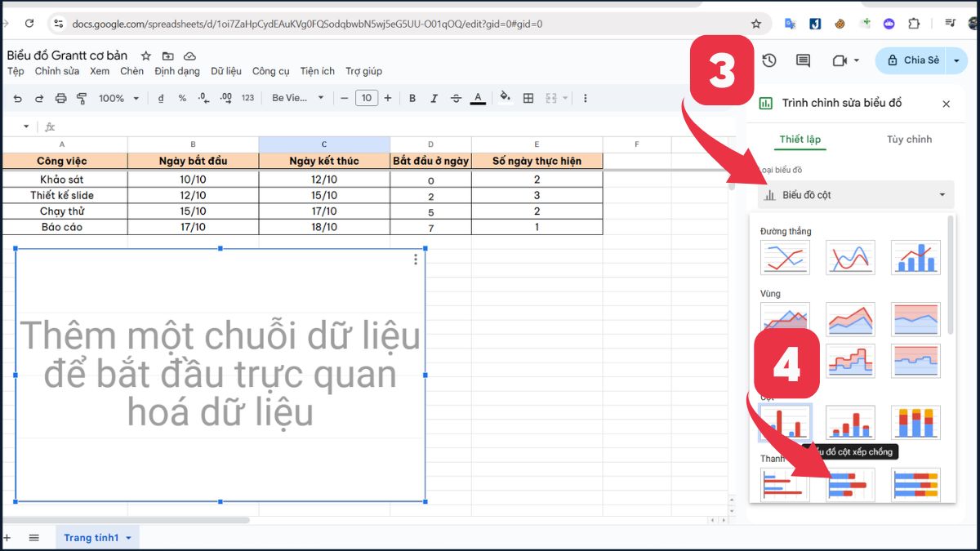Toggle italic formatting
Viewport: 980px width, 551px height.
(434, 98)
